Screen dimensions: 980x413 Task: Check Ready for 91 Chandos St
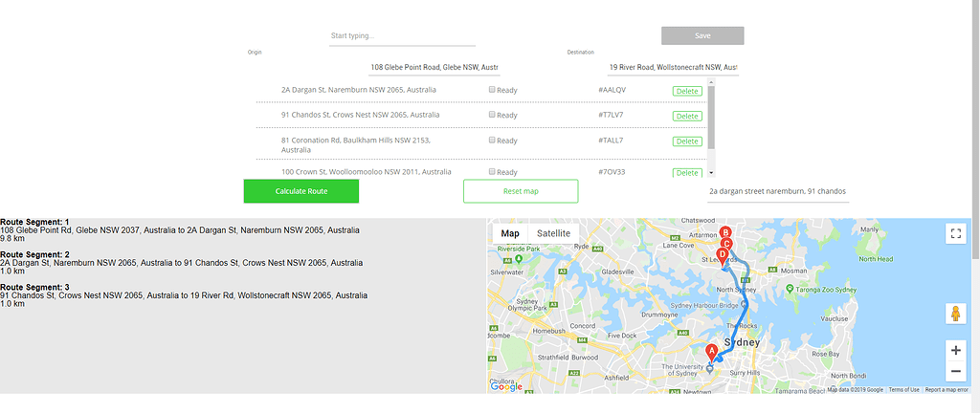[492, 114]
